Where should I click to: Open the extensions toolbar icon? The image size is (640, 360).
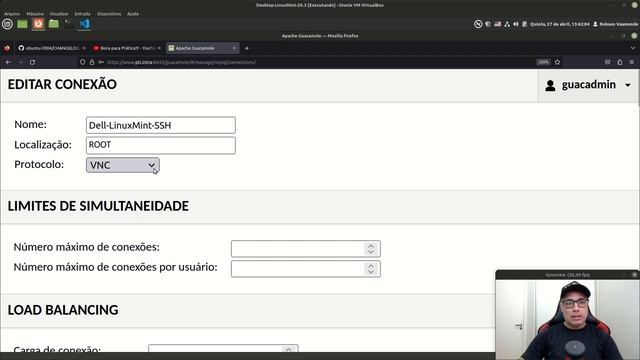[x=620, y=62]
